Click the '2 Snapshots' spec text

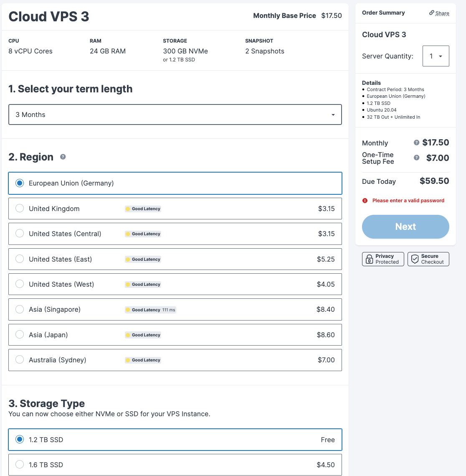point(265,51)
